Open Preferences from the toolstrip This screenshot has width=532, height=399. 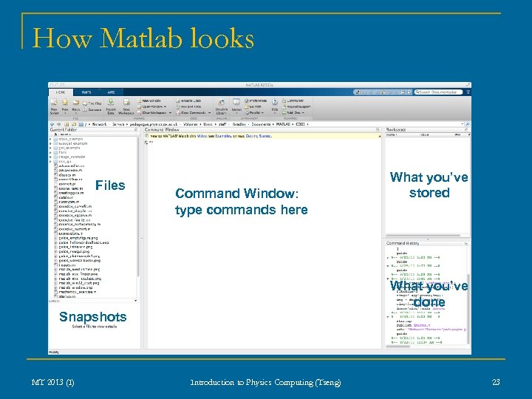[x=256, y=100]
